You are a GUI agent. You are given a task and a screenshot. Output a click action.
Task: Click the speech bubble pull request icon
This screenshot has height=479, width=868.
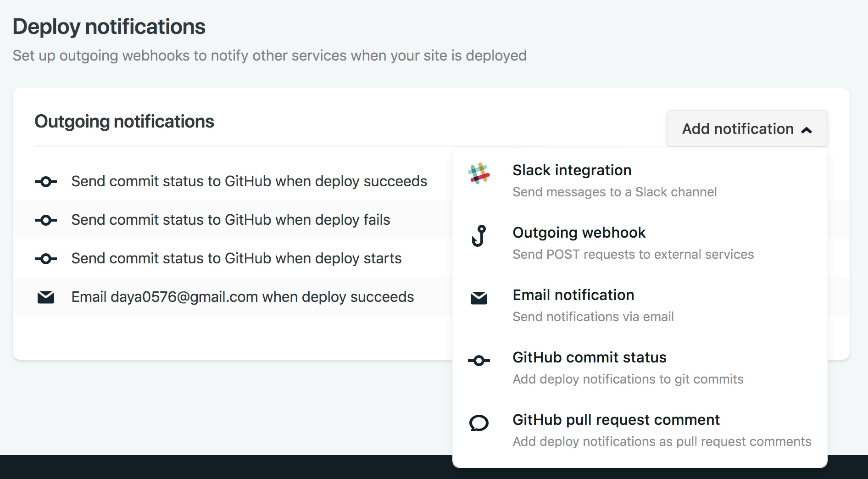[x=479, y=423]
